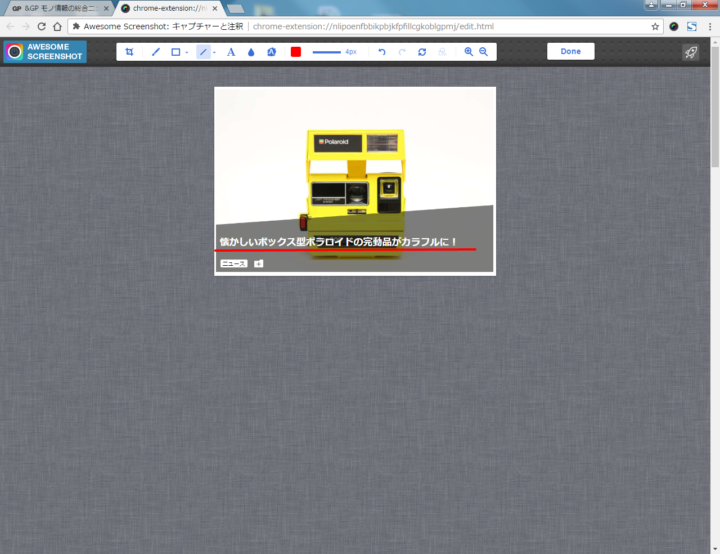Click the Awesome Screenshot logo
The width and height of the screenshot is (720, 554).
[x=45, y=51]
